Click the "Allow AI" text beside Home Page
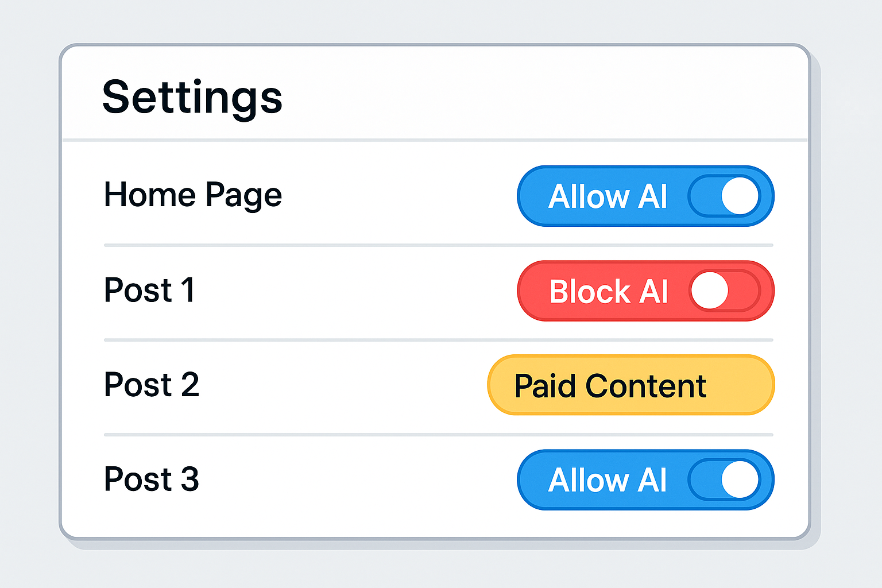882x588 pixels. pos(608,197)
